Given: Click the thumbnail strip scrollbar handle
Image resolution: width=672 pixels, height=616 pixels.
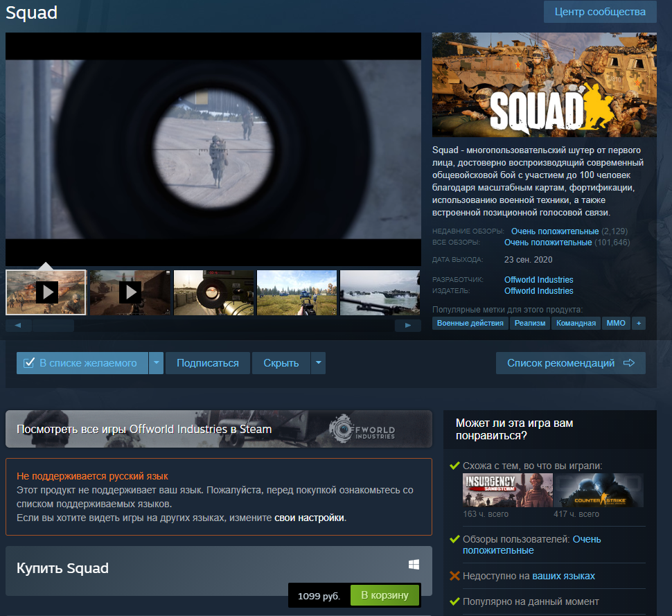Looking at the screenshot, I should [53, 326].
